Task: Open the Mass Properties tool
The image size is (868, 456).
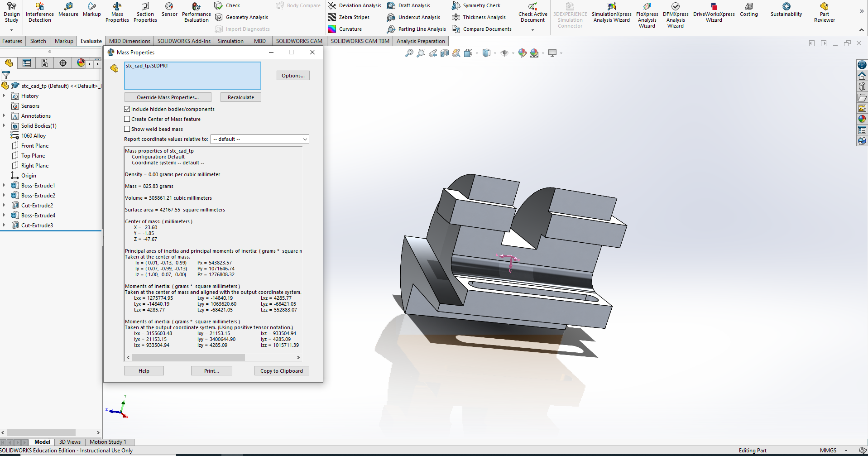Action: [x=117, y=12]
